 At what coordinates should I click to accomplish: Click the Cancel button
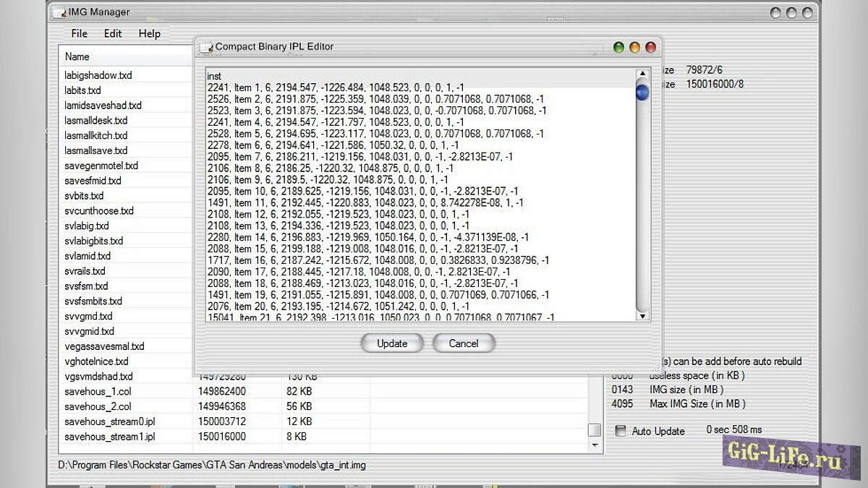[463, 343]
